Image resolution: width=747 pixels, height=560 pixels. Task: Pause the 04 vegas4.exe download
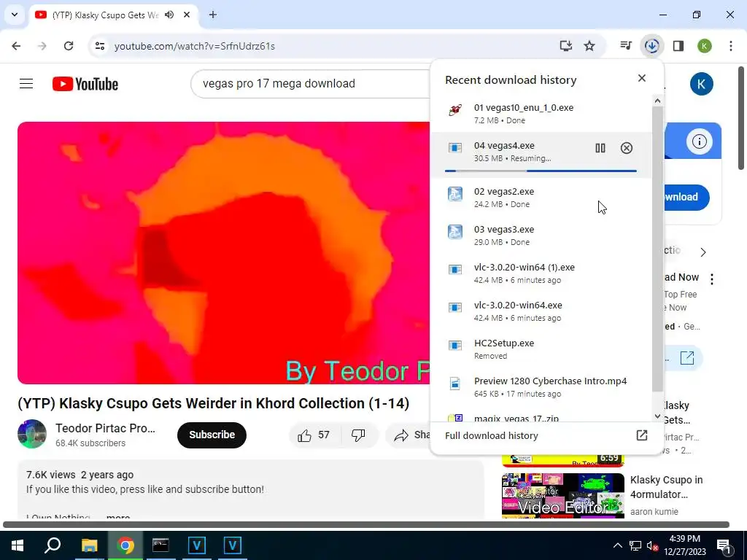(600, 148)
